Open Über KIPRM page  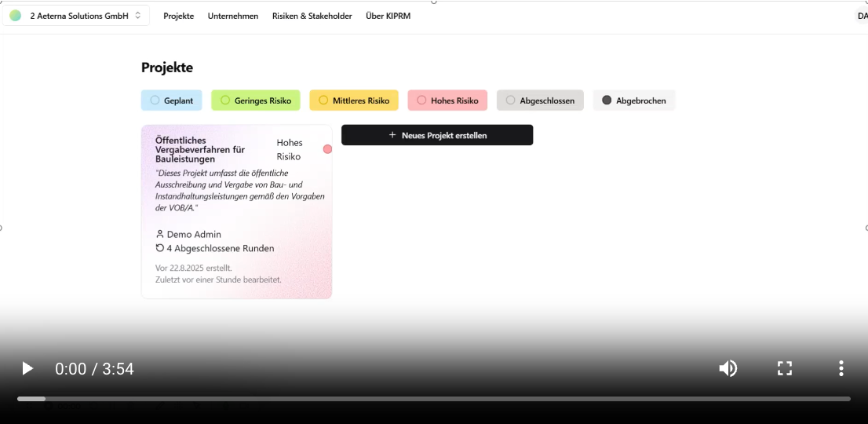pos(388,16)
